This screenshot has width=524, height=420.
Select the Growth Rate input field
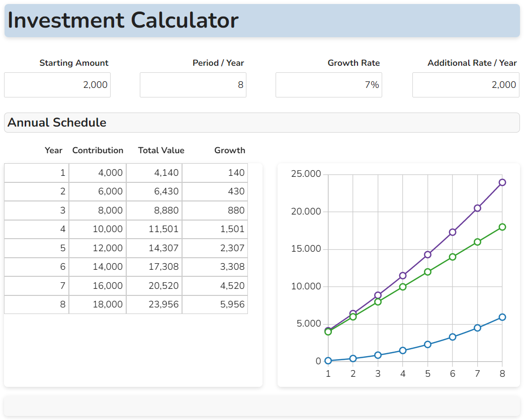coord(329,85)
